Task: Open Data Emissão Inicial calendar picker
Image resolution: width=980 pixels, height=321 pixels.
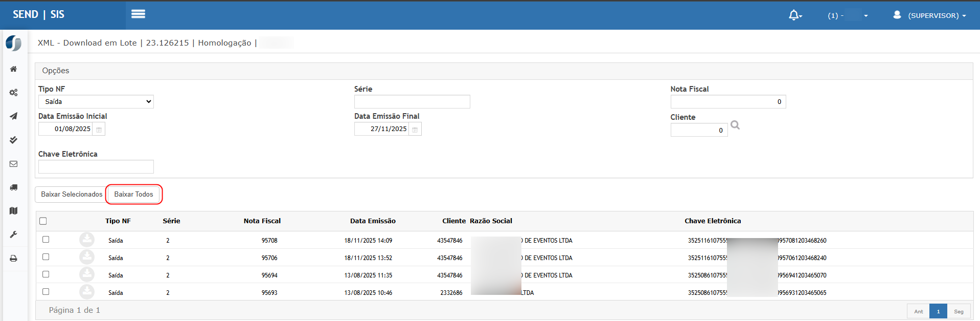Action: 99,130
